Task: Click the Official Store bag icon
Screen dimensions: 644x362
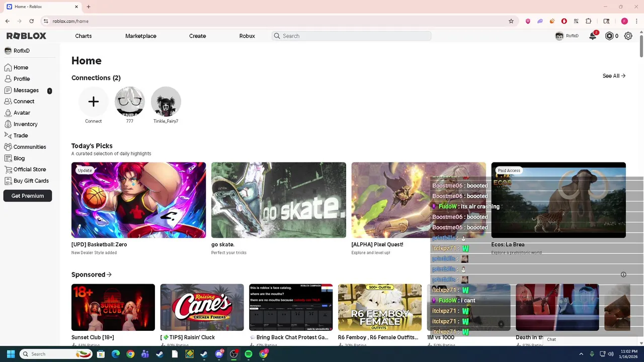Action: 8,169
